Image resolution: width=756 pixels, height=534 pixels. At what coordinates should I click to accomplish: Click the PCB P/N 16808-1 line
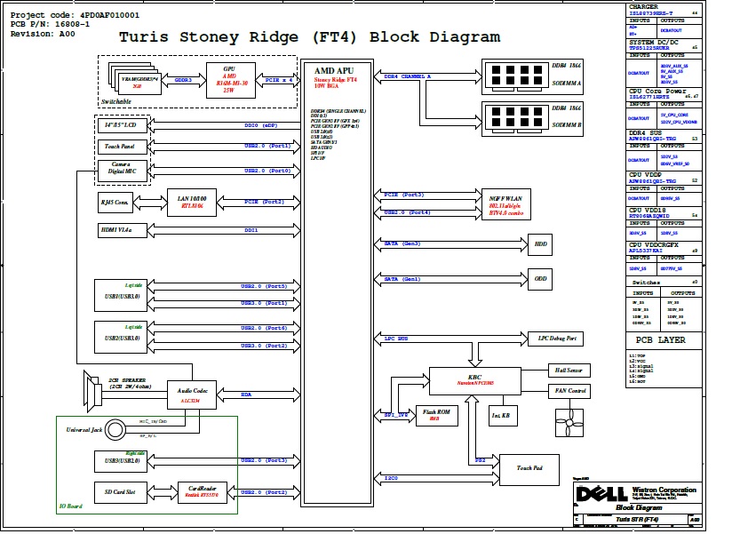50,24
